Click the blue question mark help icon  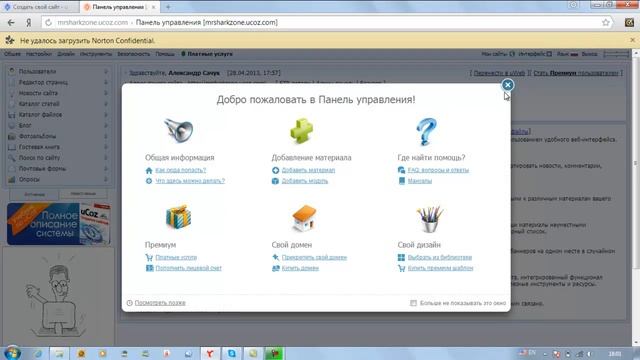426,131
